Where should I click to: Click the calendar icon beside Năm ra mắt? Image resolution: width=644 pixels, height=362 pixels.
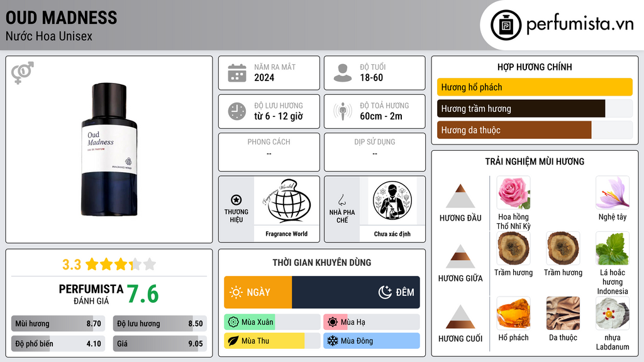(237, 73)
